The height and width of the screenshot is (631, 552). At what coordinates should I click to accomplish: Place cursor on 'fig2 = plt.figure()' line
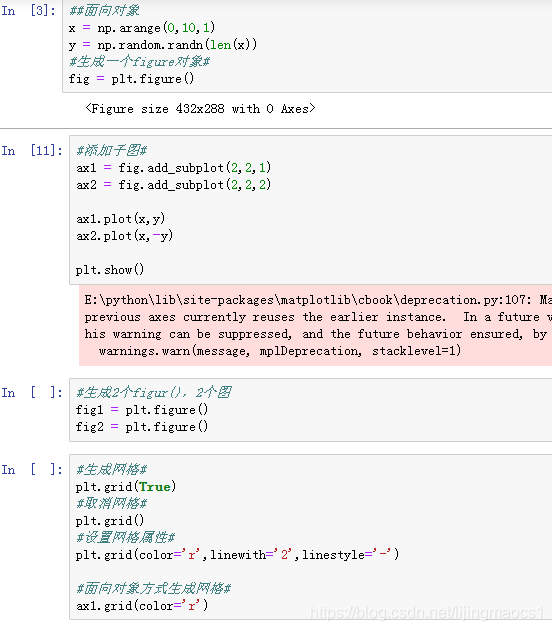(x=142, y=427)
